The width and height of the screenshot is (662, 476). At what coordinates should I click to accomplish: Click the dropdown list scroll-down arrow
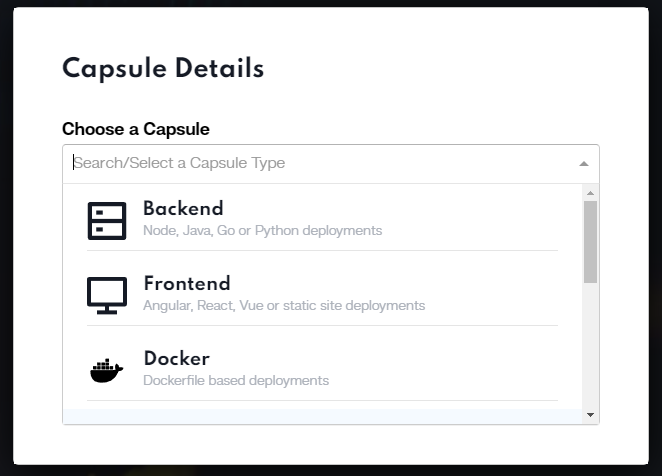[591, 415]
